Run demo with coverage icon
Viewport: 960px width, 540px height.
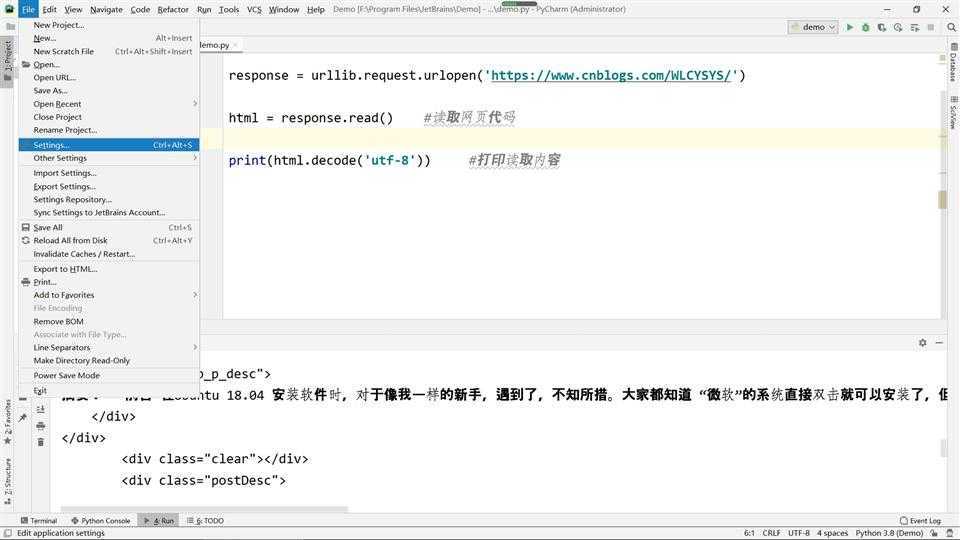[x=882, y=27]
